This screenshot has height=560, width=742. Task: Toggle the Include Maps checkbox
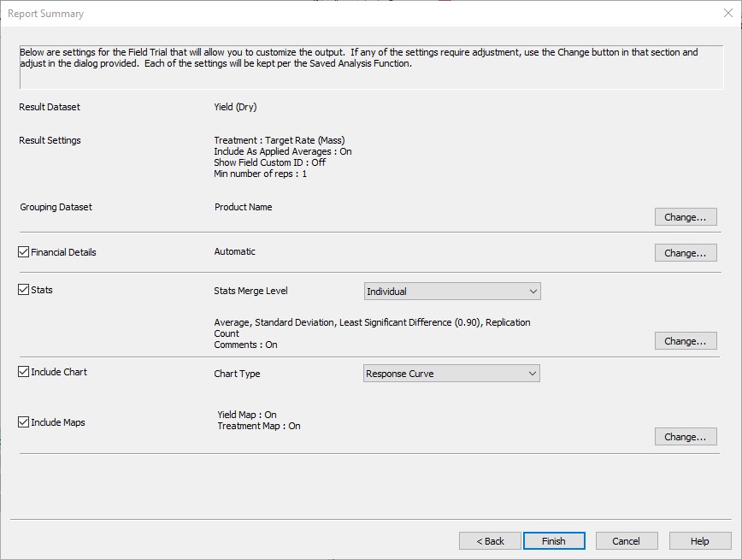pyautogui.click(x=24, y=422)
